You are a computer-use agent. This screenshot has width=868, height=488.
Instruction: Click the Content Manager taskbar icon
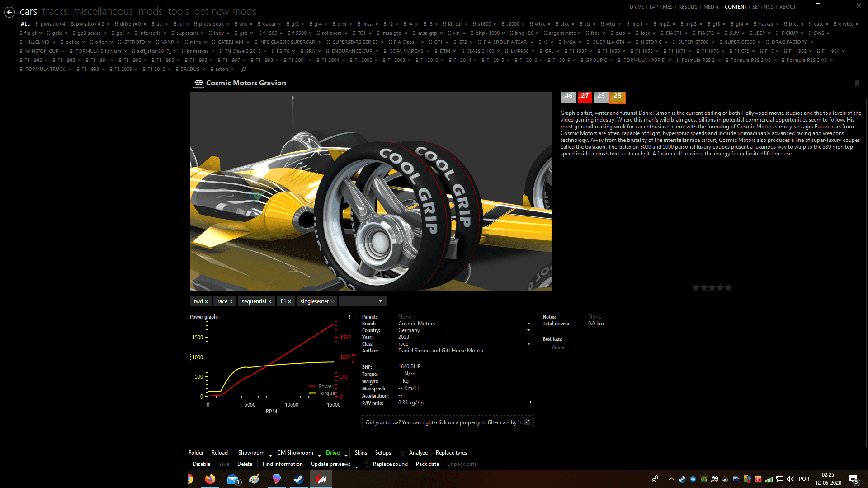click(321, 479)
